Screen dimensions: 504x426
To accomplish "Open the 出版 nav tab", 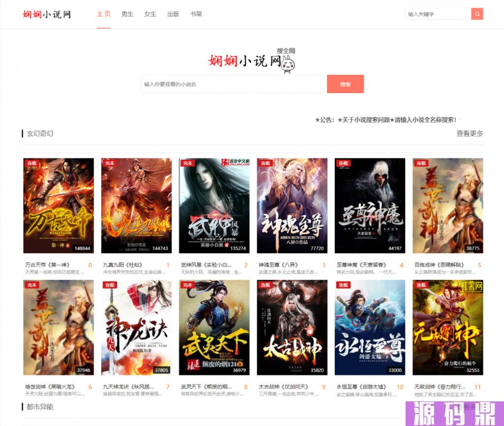I will point(173,14).
